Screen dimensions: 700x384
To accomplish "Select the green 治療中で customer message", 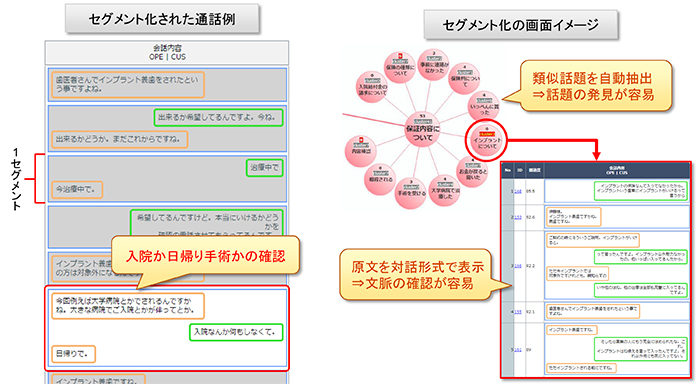I will [265, 168].
